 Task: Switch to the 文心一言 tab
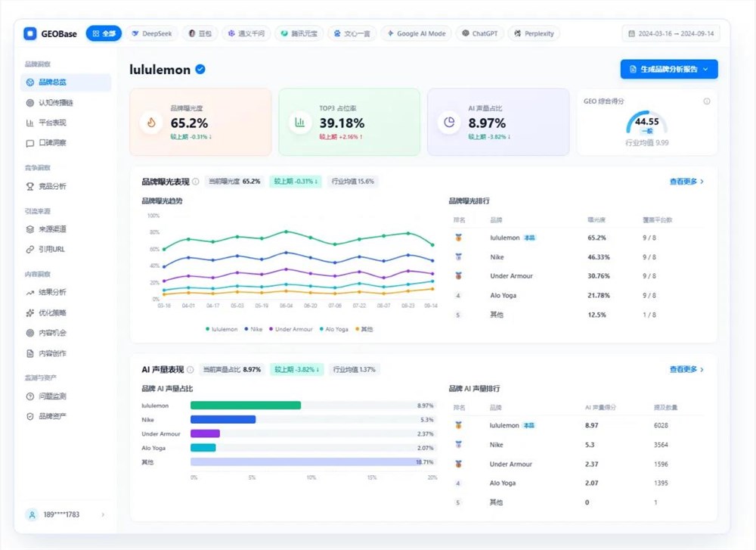coord(352,34)
